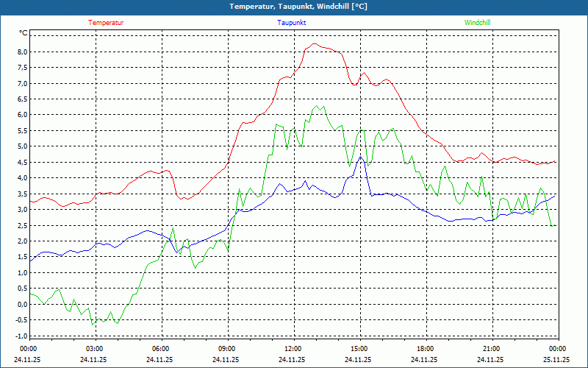
Task: Click the 3,5 y-axis value
Action: tap(23, 194)
